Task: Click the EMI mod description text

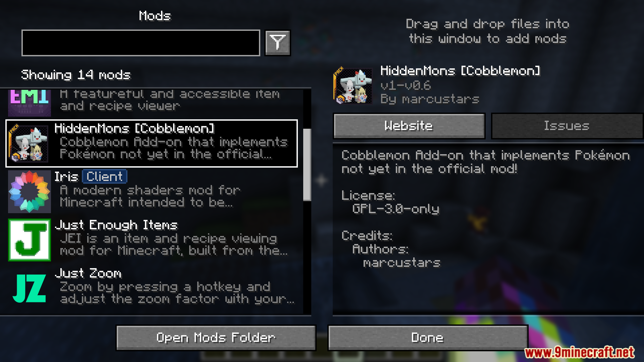Action: 170,100
